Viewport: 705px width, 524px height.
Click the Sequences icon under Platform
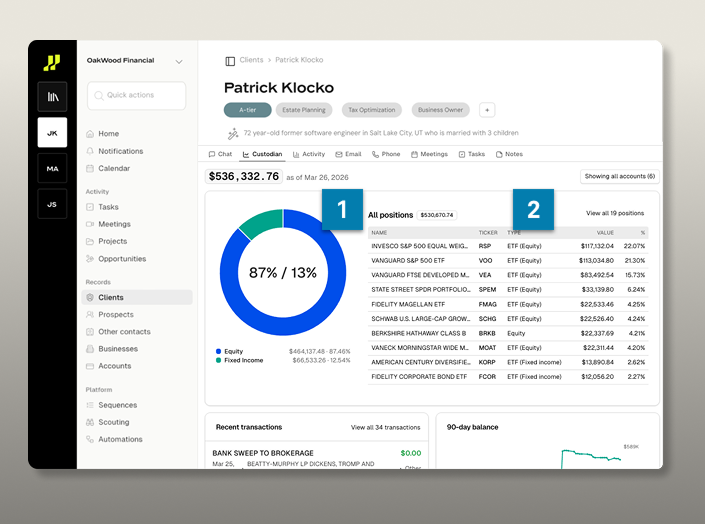(90, 405)
